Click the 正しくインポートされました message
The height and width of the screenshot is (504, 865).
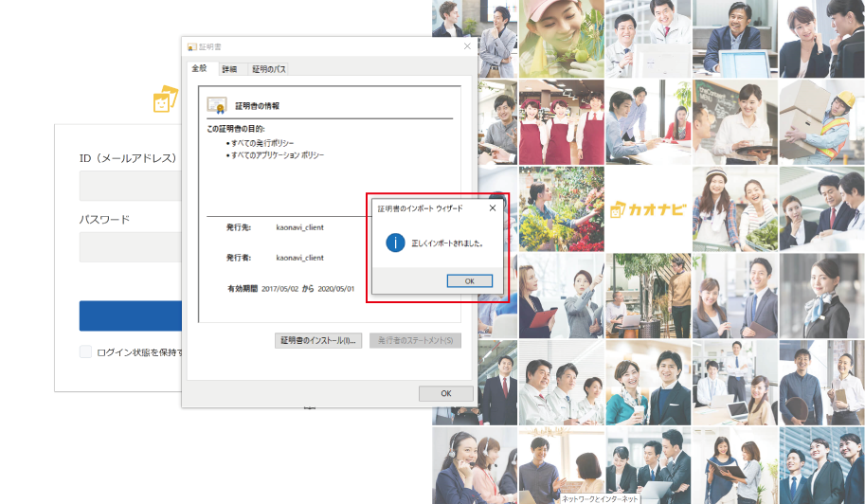(x=447, y=243)
